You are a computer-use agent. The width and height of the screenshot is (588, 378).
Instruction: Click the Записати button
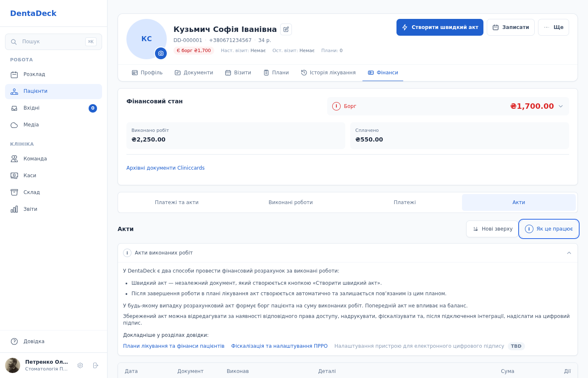coord(511,27)
